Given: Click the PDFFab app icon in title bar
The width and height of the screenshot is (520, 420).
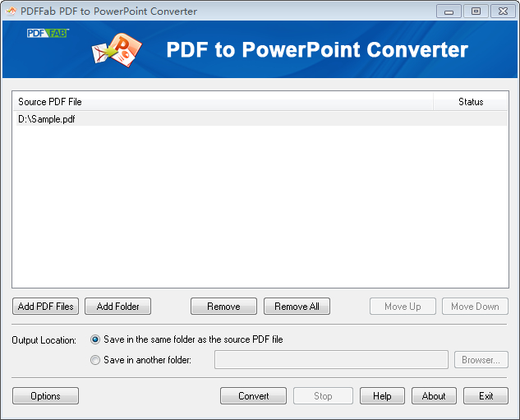Looking at the screenshot, I should click(11, 11).
